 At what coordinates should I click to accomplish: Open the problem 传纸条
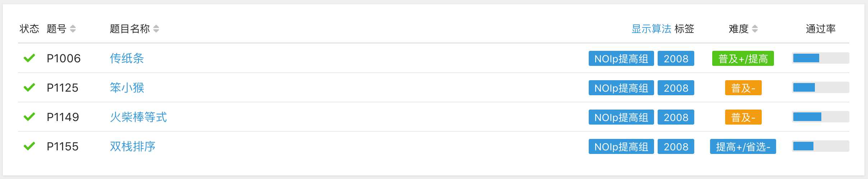[127, 58]
